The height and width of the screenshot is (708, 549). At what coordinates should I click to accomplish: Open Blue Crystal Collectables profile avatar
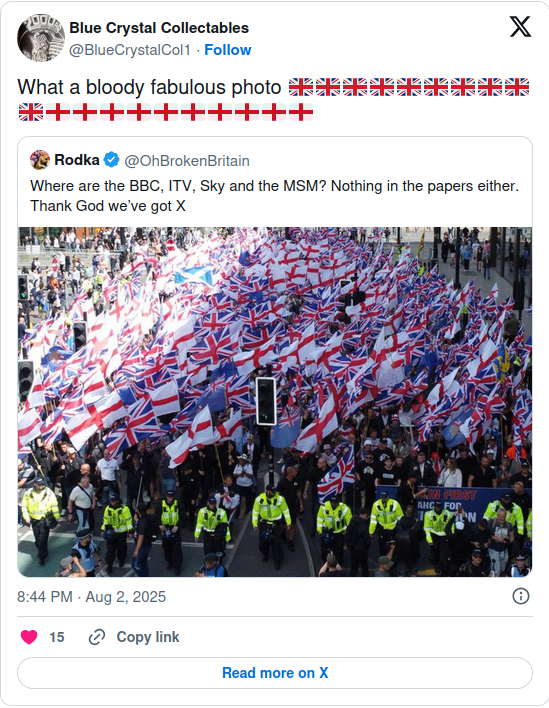[x=41, y=37]
